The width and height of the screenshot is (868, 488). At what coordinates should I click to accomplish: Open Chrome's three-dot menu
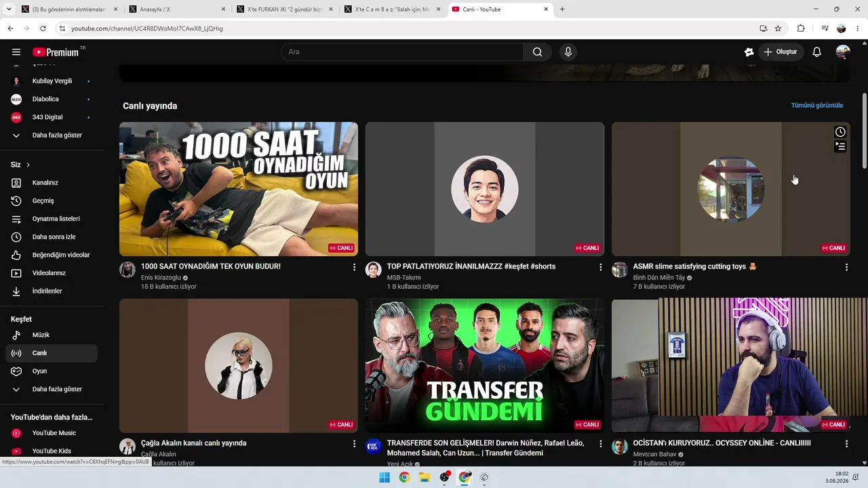point(859,28)
